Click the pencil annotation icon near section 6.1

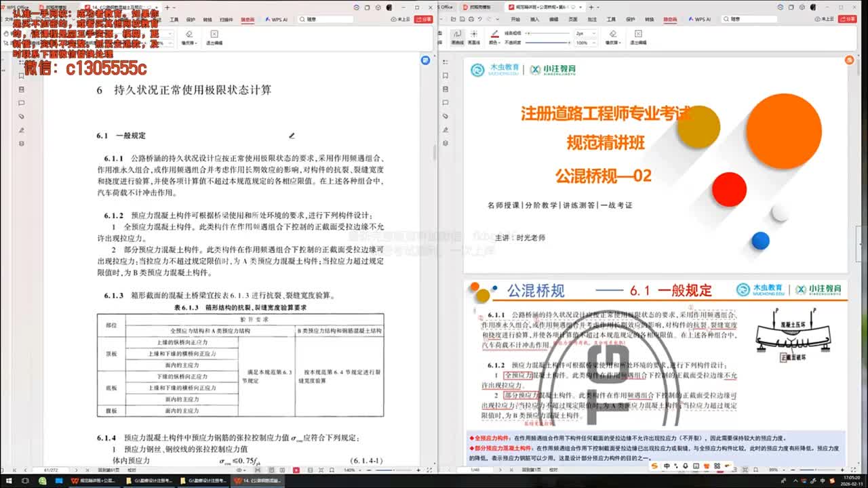click(292, 136)
